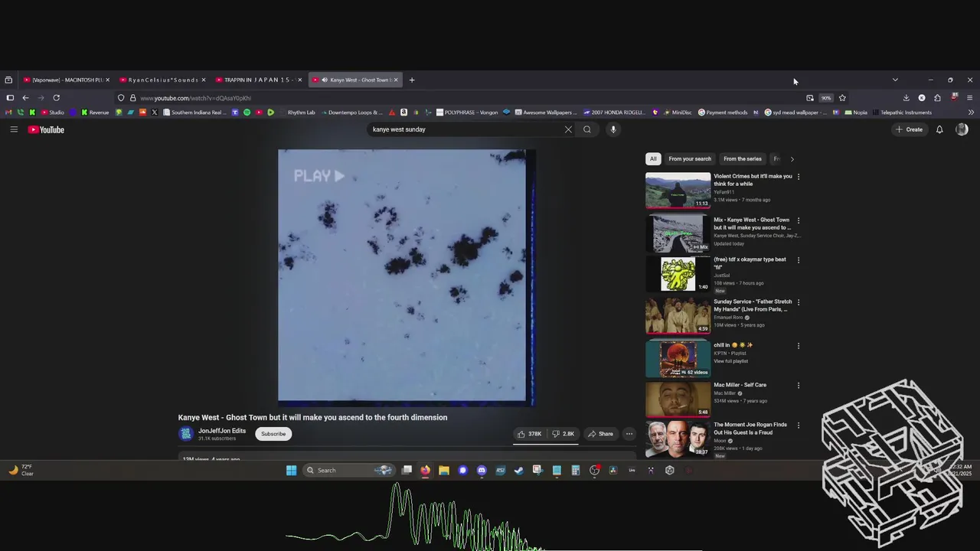Viewport: 980px width, 551px height.
Task: Click the Share button
Action: 600,434
